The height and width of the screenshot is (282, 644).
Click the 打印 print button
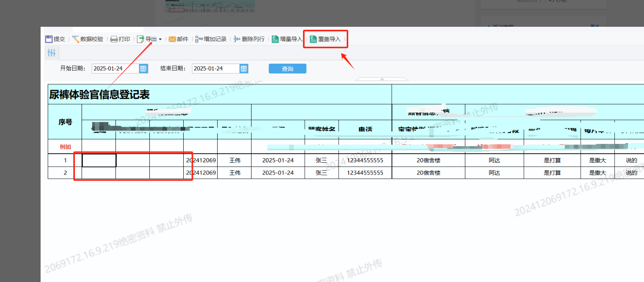120,39
